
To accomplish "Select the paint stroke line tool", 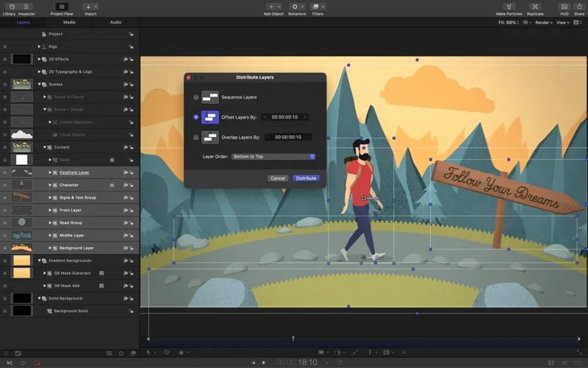I will click(355, 353).
